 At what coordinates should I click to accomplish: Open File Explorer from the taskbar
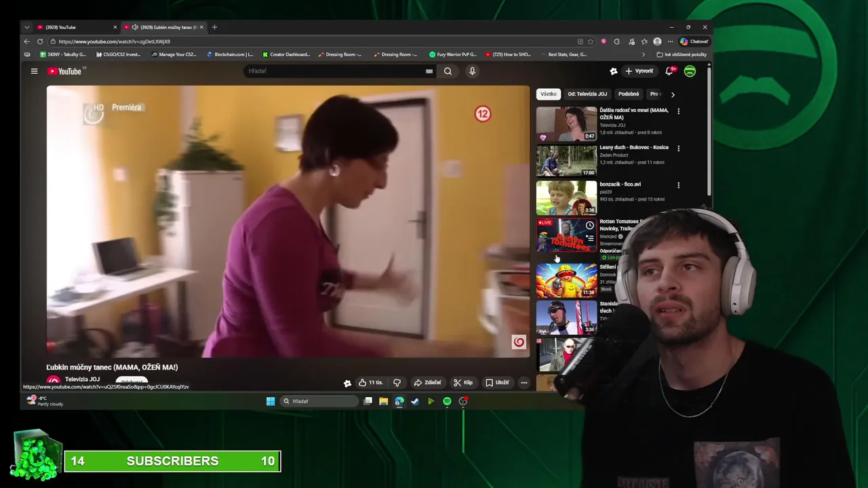[x=383, y=401]
